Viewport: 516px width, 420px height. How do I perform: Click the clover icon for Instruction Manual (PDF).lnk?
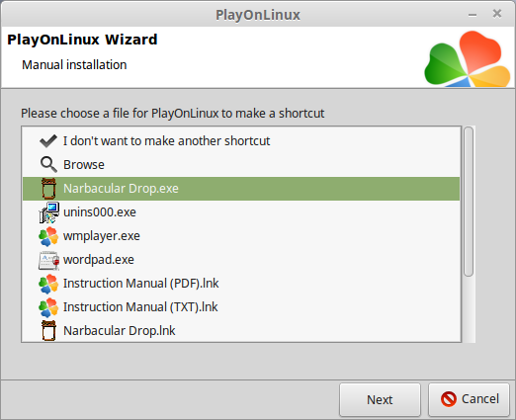(48, 284)
